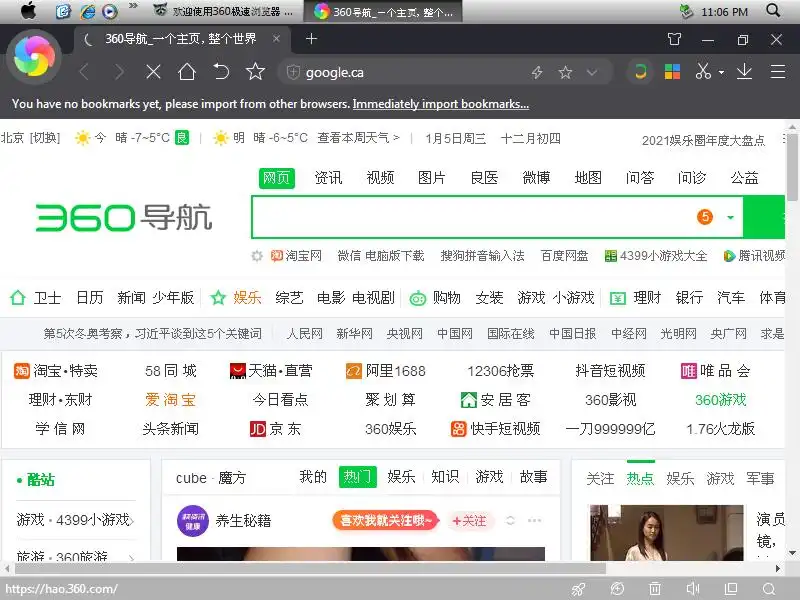
Task: Select the 地图 search tab
Action: [588, 178]
